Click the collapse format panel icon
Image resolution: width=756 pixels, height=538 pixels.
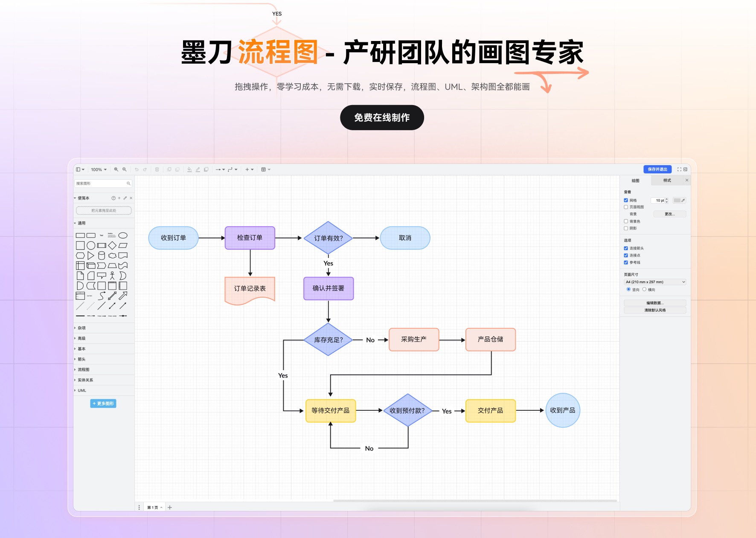click(x=685, y=170)
